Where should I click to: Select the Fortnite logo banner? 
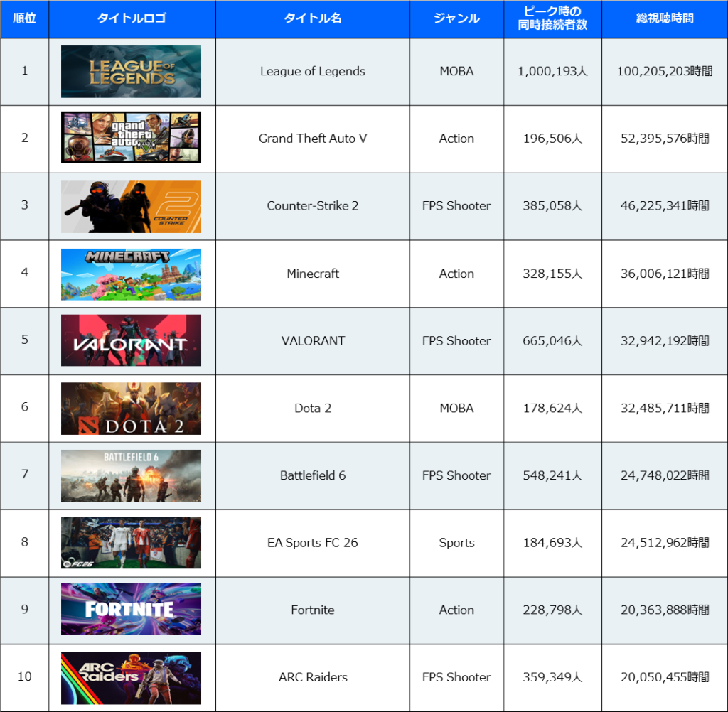click(x=131, y=610)
